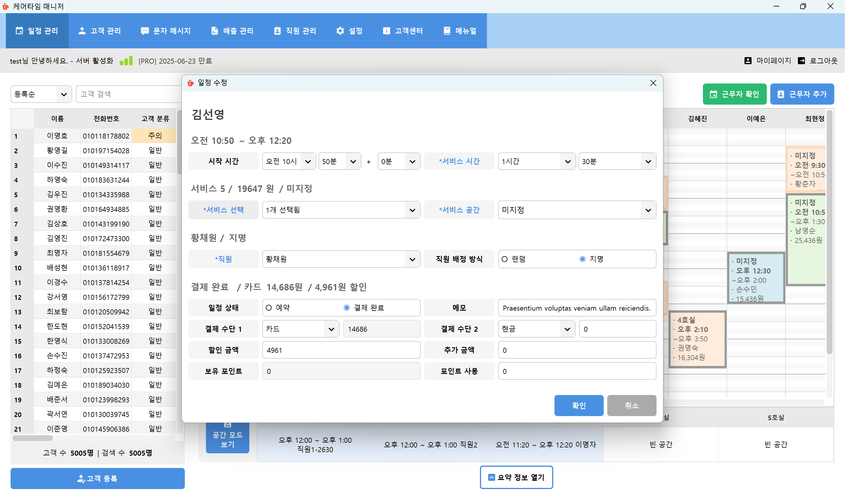Open 공간 모드 보기 view
The image size is (846, 504).
point(227,438)
